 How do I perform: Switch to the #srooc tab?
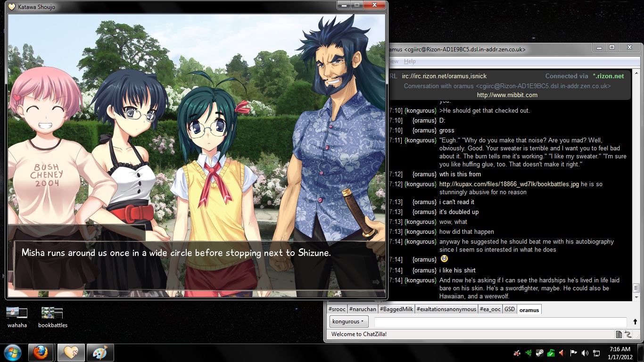pyautogui.click(x=337, y=309)
